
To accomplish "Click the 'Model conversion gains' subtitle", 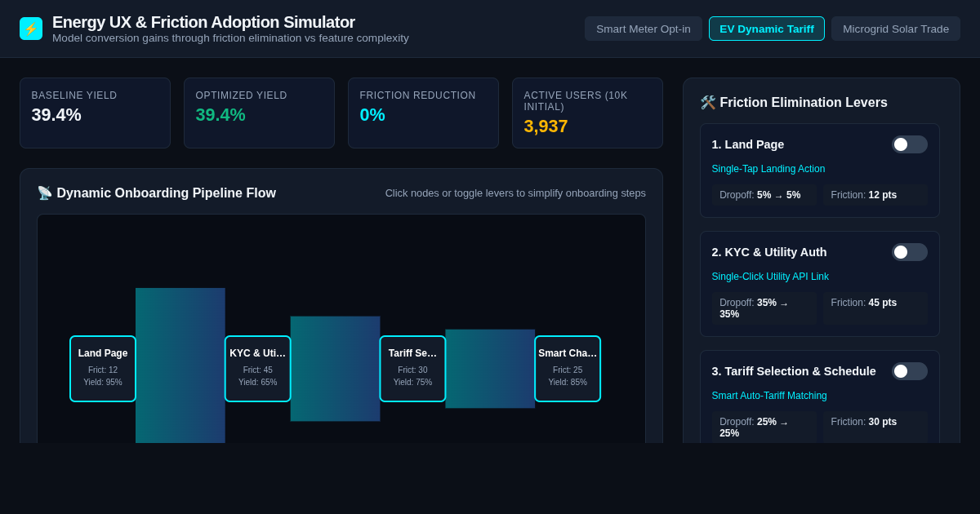I will (230, 38).
